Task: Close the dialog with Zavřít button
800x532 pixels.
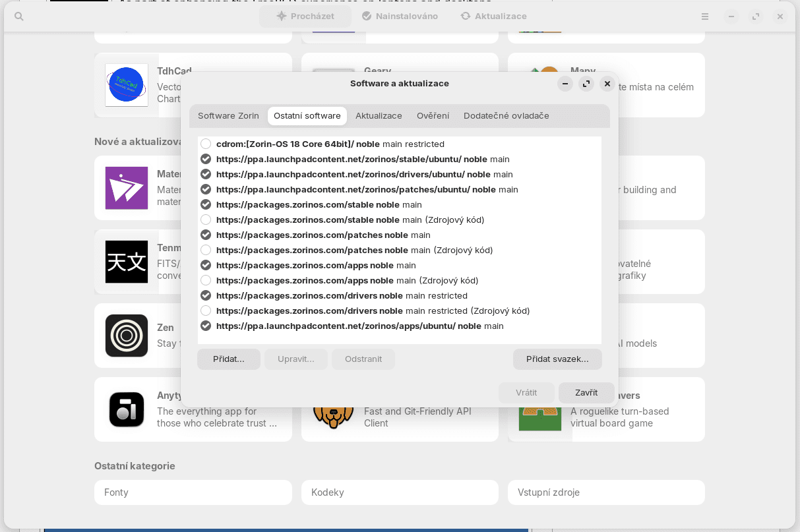Action: 586,393
